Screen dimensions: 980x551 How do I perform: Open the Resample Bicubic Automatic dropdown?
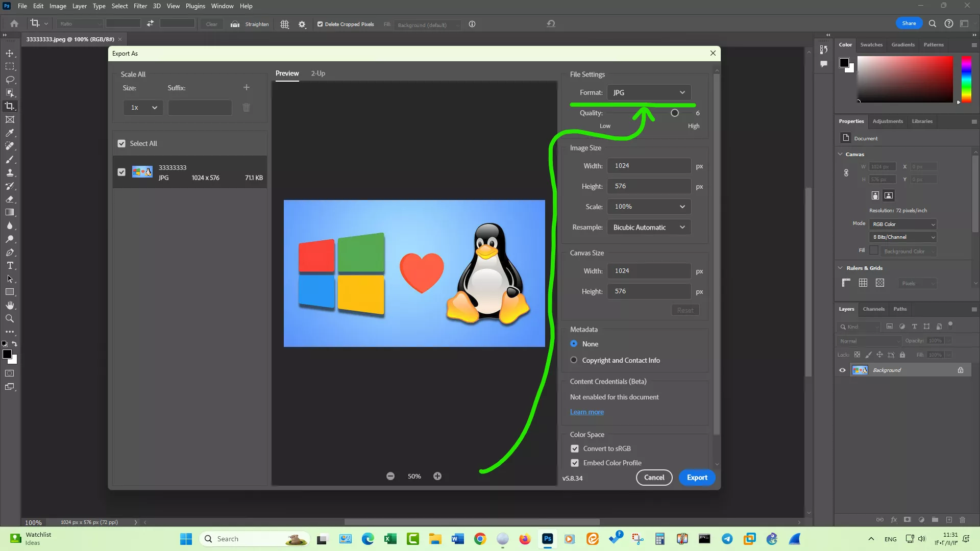(x=649, y=228)
